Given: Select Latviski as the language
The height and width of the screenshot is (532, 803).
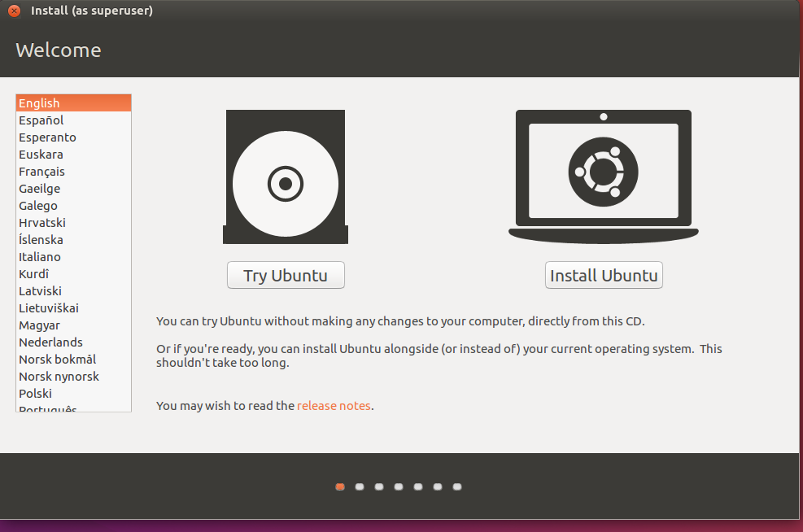Looking at the screenshot, I should (74, 291).
